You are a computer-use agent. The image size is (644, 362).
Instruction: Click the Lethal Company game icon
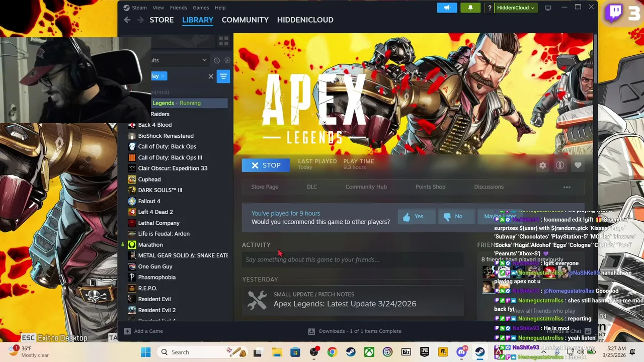click(132, 223)
